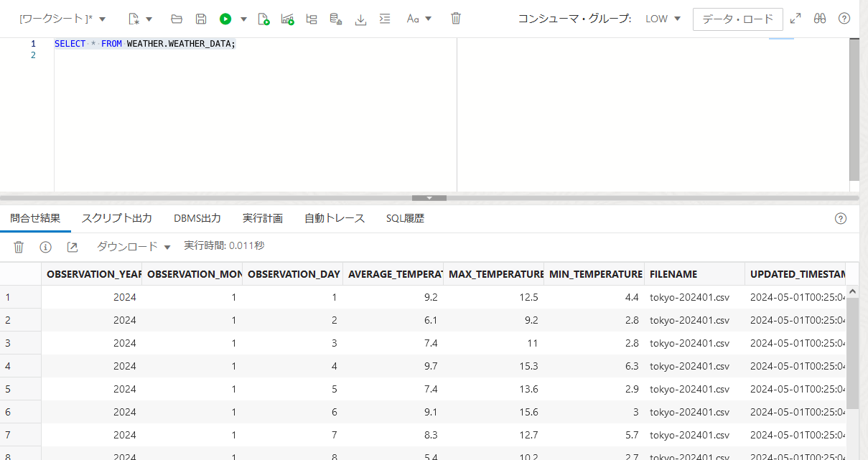This screenshot has width=868, height=460.
Task: Open help from the top toolbar question mark
Action: 844,19
